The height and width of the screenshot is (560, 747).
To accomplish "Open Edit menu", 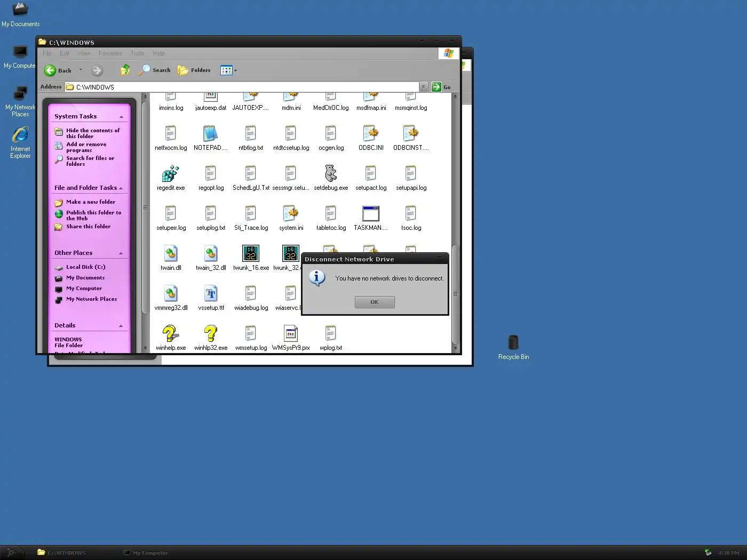I will (65, 53).
